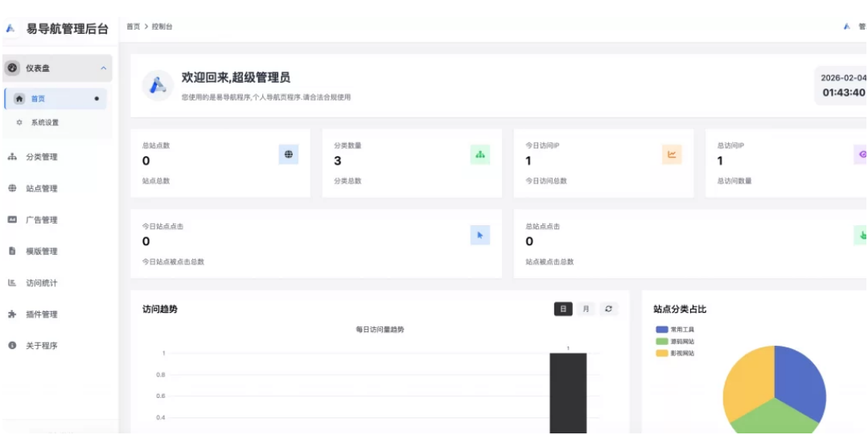The image size is (868, 435).
Task: Click the cursor icon in 今日站点点击 card
Action: point(480,235)
